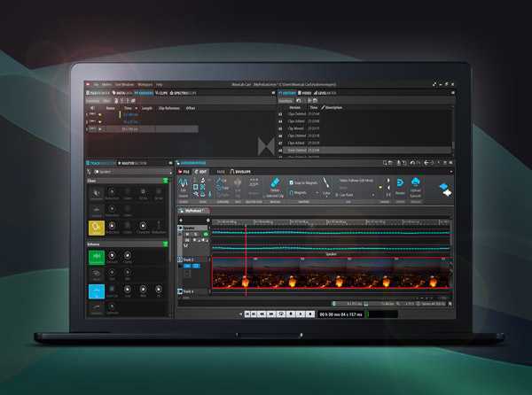Switch to the Level Meter tab

325,93
